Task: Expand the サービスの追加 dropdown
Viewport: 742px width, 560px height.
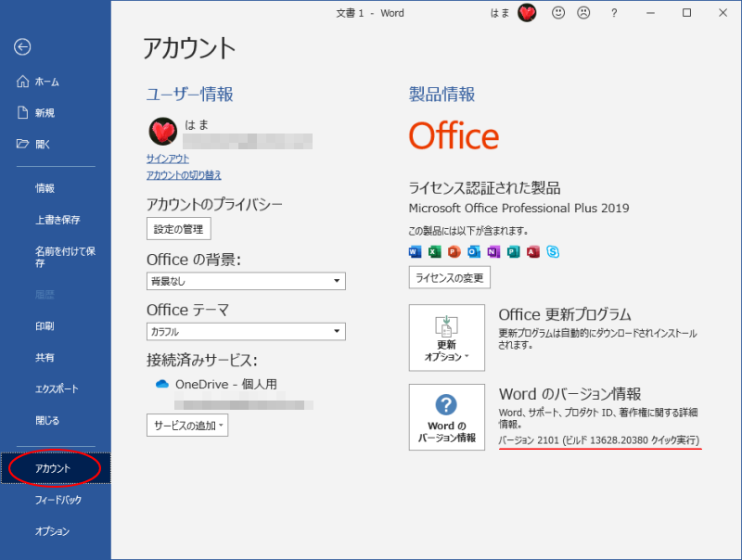Action: point(187,426)
